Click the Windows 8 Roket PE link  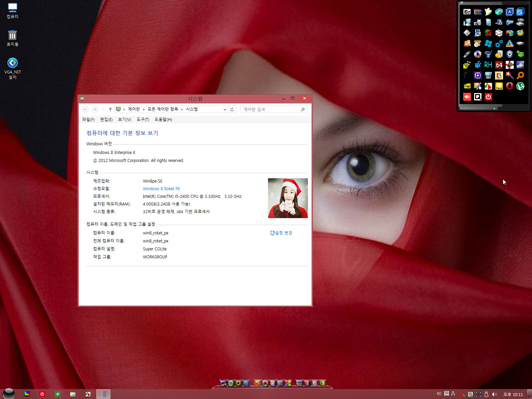tap(161, 189)
